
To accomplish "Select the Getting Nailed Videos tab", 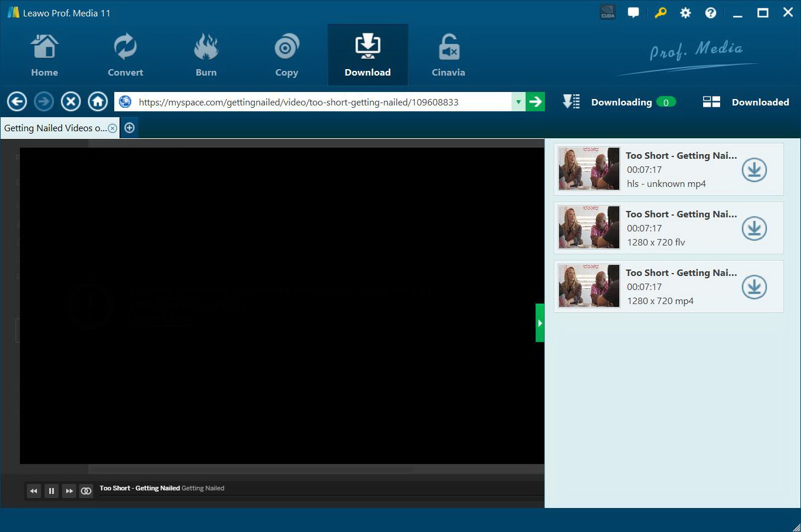I will (x=56, y=127).
